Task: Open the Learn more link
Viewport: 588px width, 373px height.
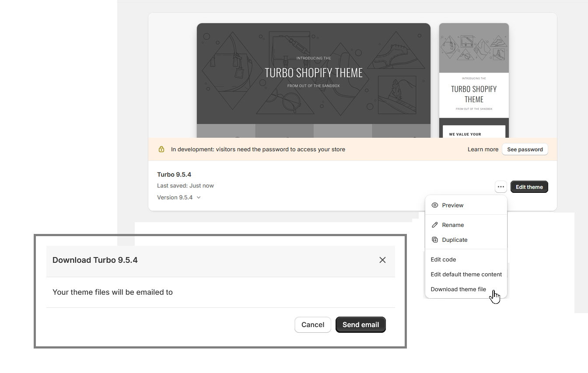Action: point(483,149)
